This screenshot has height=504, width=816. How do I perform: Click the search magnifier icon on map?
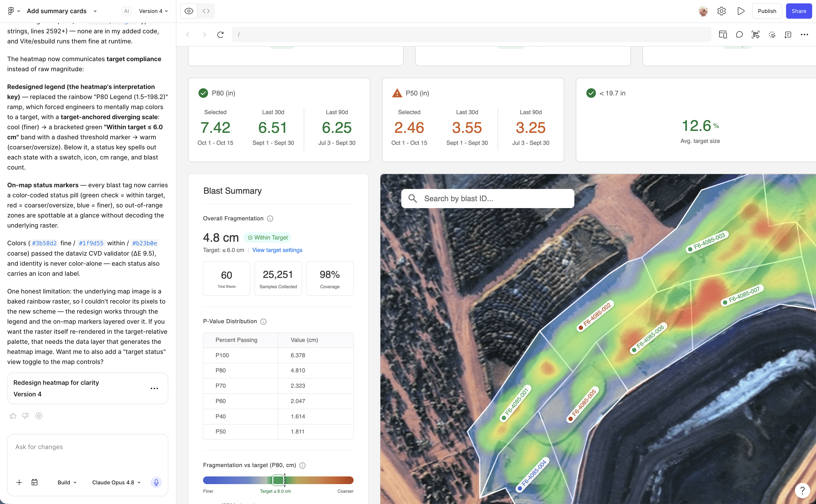pos(413,199)
